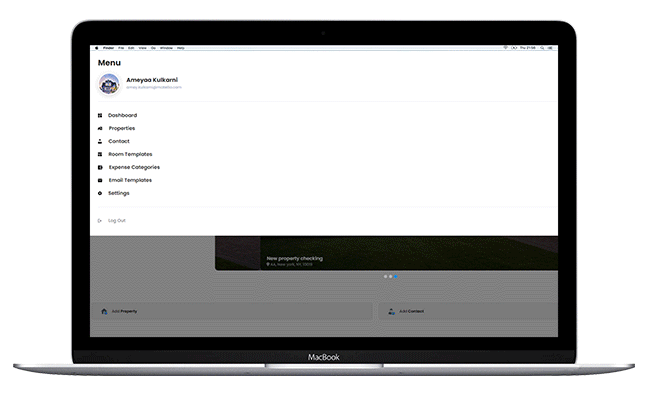Click the Wi-Fi status icon
This screenshot has width=650, height=400.
point(506,48)
